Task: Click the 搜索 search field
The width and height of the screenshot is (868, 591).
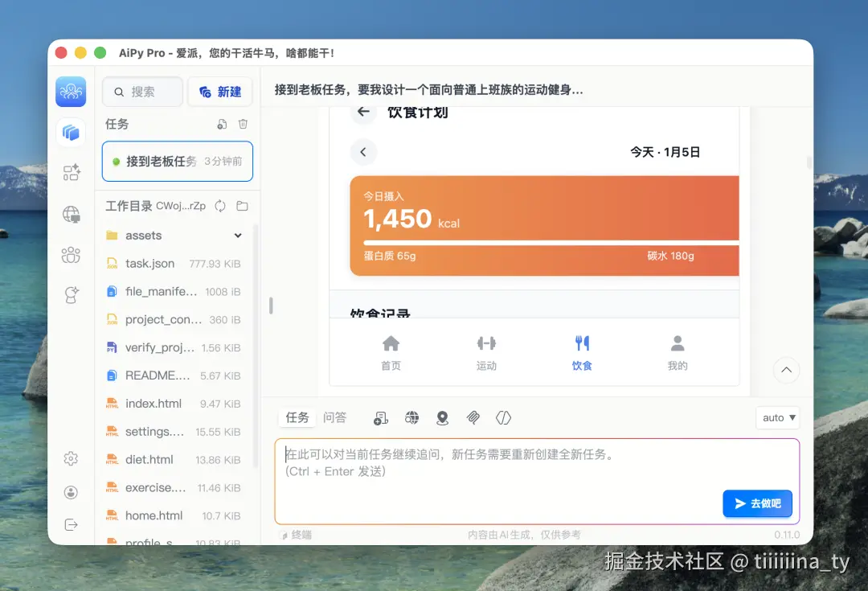Action: (142, 92)
